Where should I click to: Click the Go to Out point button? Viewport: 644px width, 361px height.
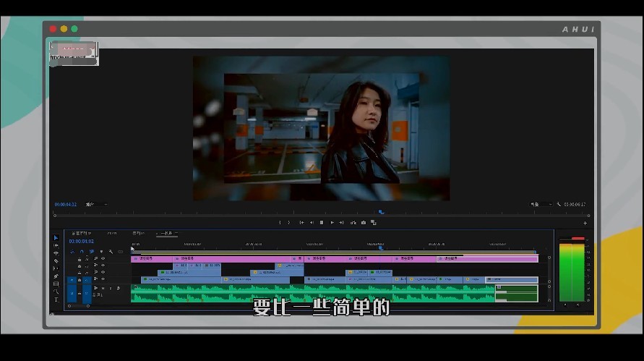tap(341, 222)
